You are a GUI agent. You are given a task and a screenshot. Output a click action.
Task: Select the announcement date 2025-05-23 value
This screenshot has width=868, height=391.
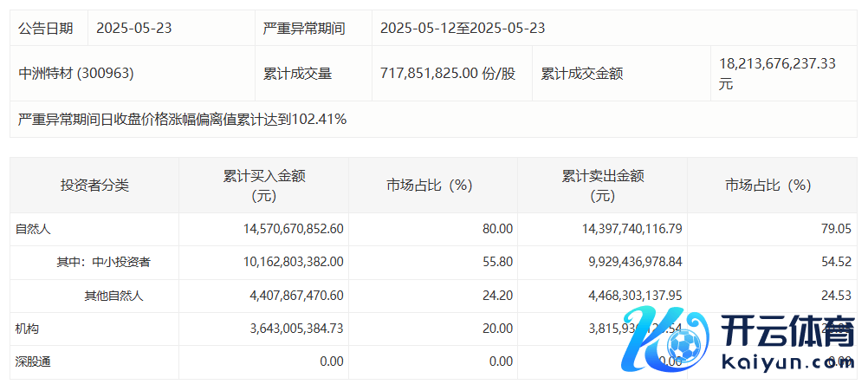coord(134,28)
